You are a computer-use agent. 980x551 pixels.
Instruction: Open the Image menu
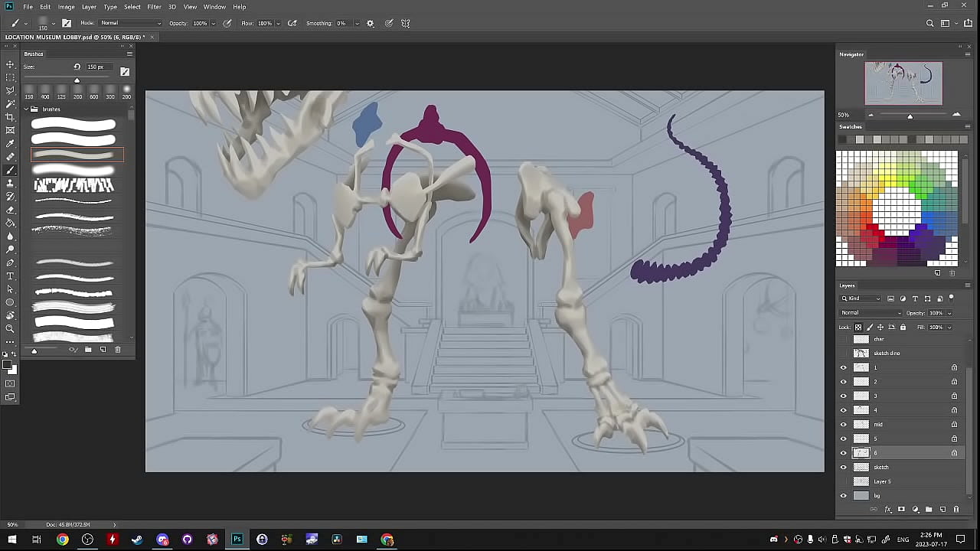[67, 7]
